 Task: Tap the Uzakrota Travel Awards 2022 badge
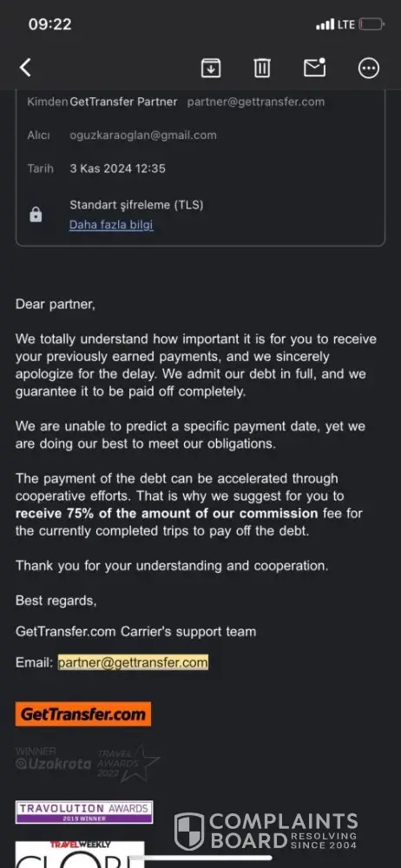(x=88, y=763)
